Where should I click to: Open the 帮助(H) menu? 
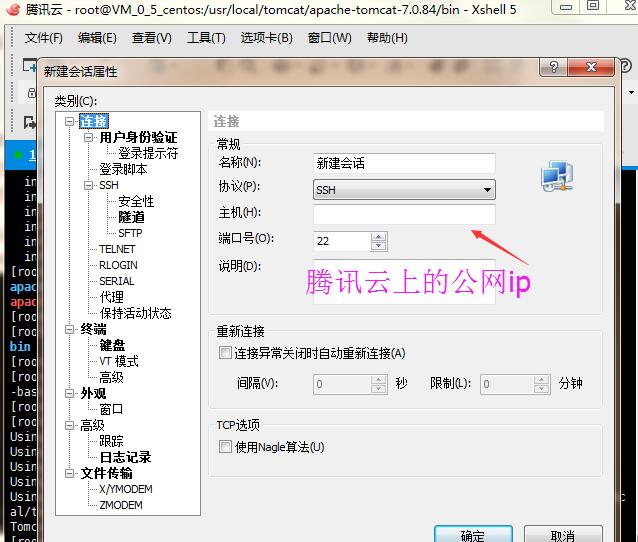387,38
